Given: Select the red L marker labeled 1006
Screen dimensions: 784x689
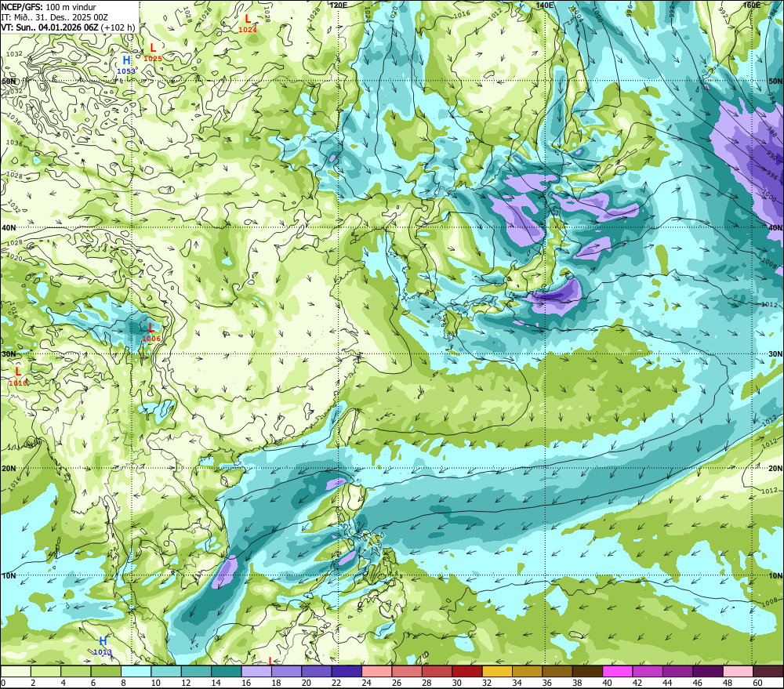Looking at the screenshot, I should [151, 328].
